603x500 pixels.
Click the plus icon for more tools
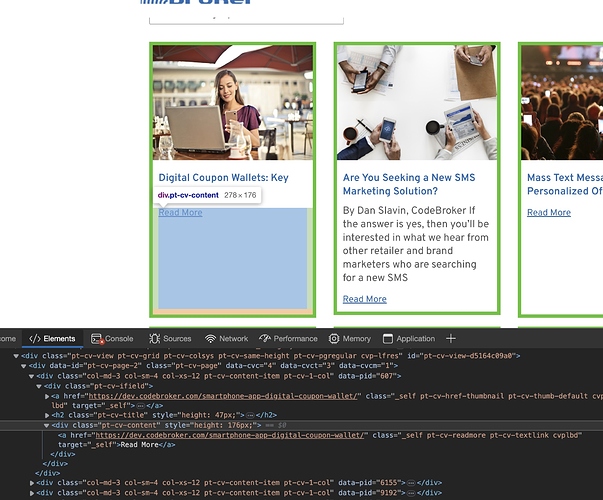click(451, 339)
